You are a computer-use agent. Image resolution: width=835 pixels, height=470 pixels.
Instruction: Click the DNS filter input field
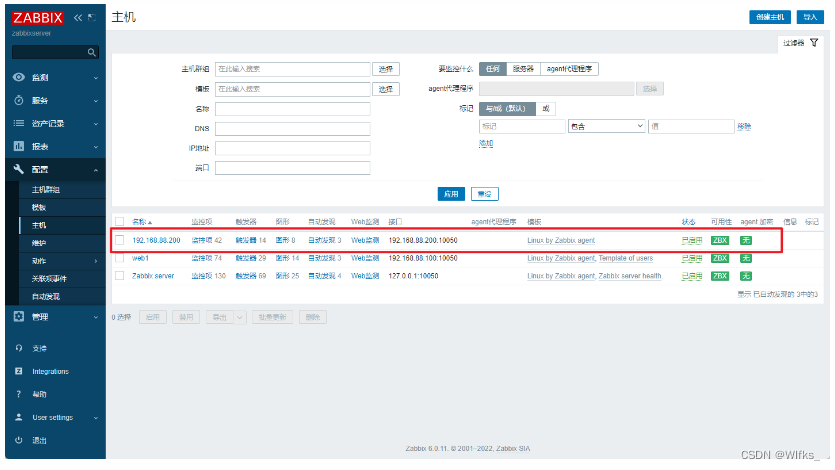pyautogui.click(x=293, y=128)
